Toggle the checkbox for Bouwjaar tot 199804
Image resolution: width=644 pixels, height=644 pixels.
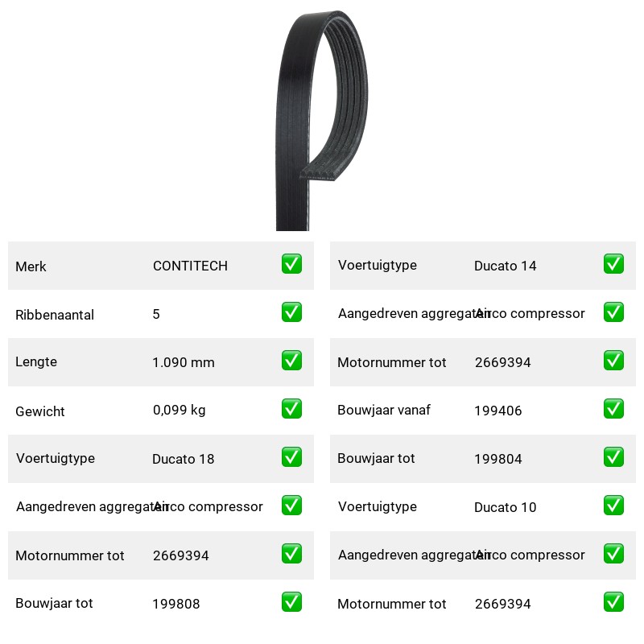[613, 457]
